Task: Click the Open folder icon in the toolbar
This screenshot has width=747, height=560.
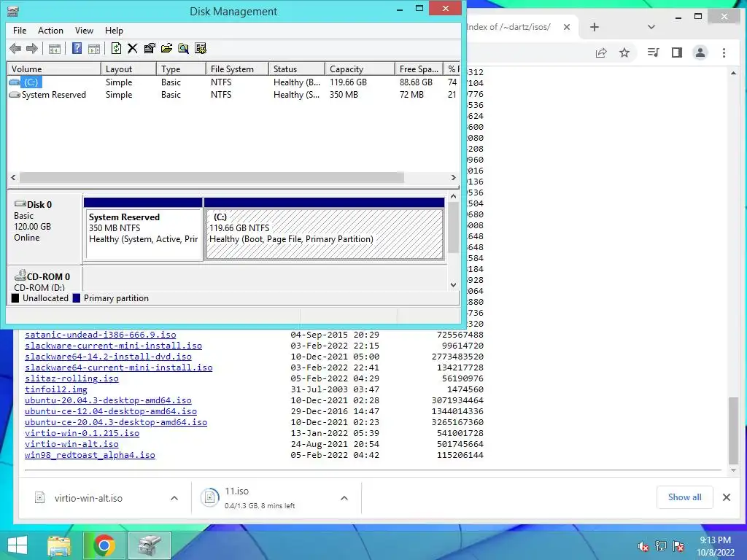Action: point(166,49)
